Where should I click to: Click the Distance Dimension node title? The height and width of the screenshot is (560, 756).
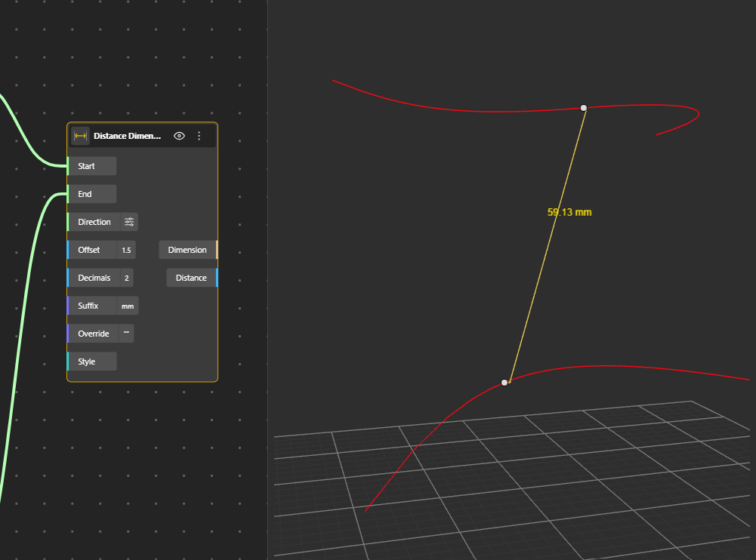click(x=127, y=136)
